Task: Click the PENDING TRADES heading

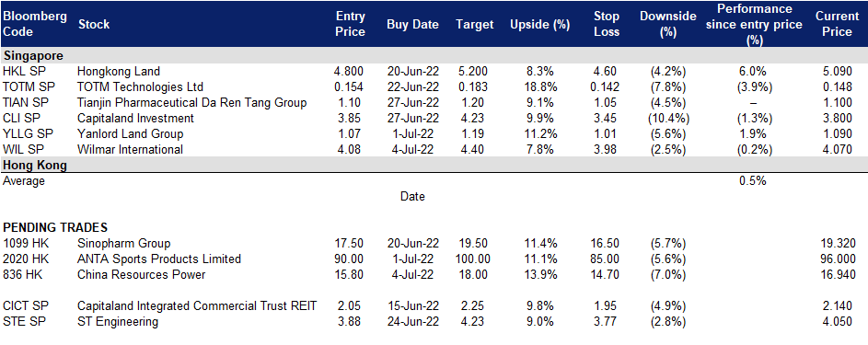Action: coord(55,227)
